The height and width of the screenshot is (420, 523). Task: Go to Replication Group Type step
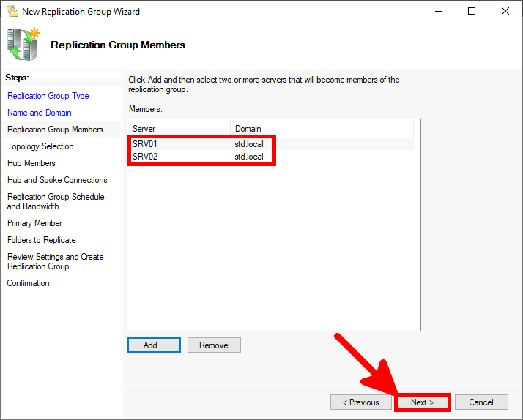48,96
